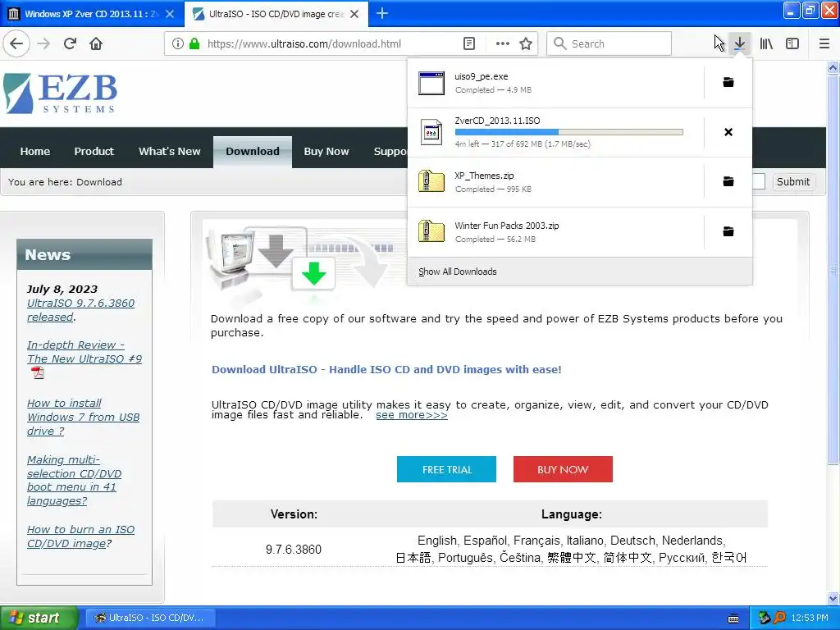840x630 pixels.
Task: Switch to Windows XP Zver CD 2013.11 tab
Action: [x=92, y=14]
